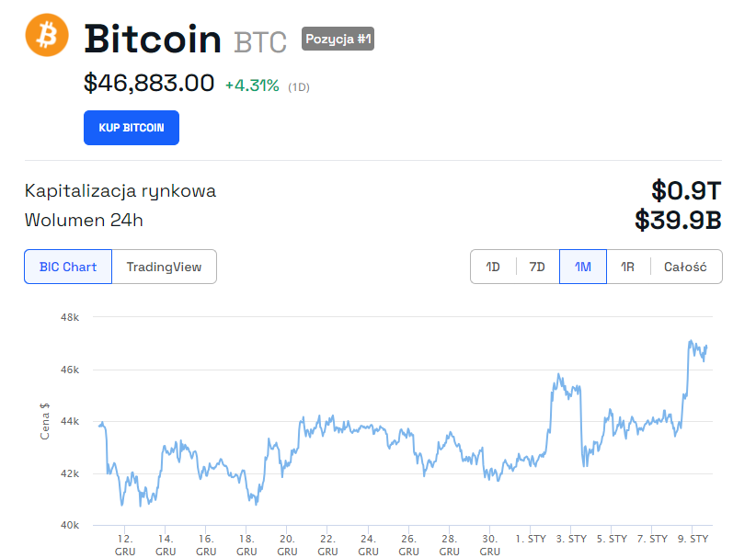
Task: Click the 3. STY date axis label
Action: [571, 539]
